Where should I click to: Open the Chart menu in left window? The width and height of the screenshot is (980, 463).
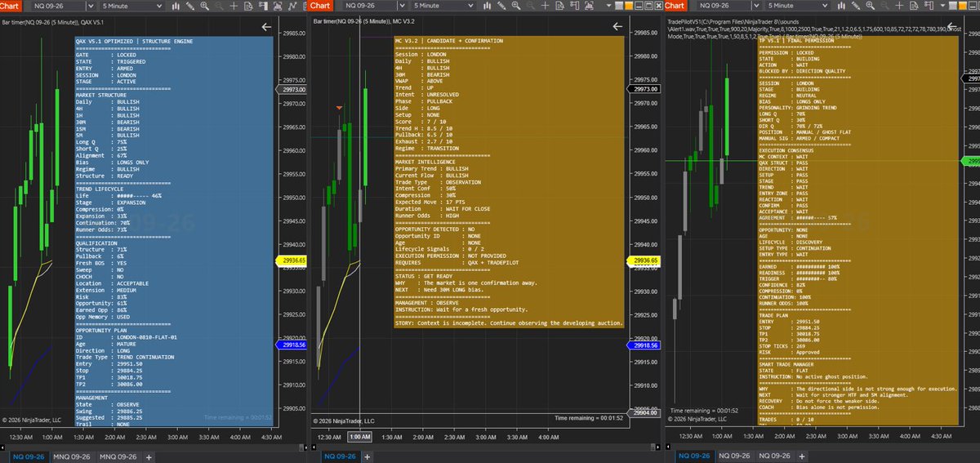10,6
